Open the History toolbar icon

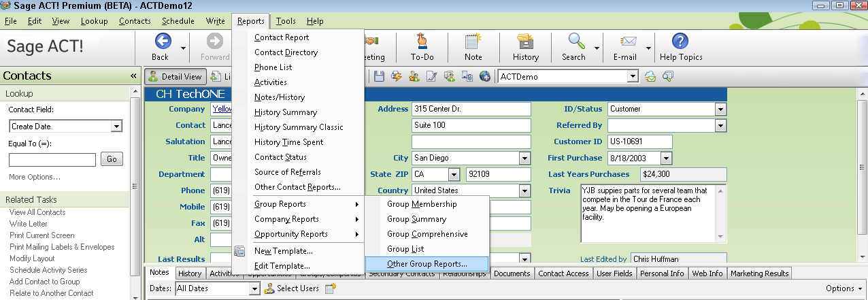tap(525, 47)
